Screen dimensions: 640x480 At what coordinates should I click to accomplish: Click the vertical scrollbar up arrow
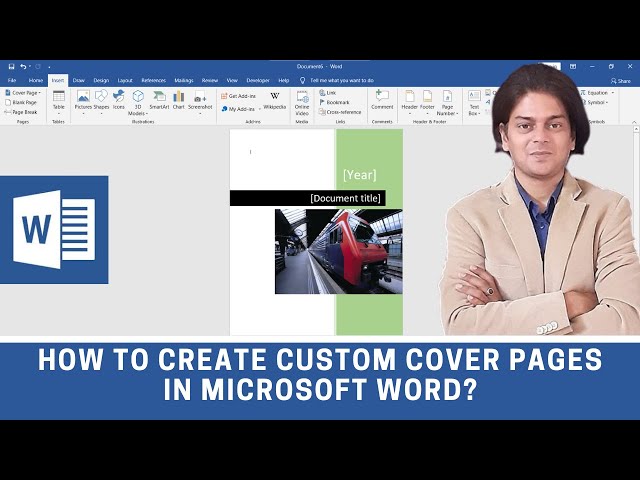(636, 129)
